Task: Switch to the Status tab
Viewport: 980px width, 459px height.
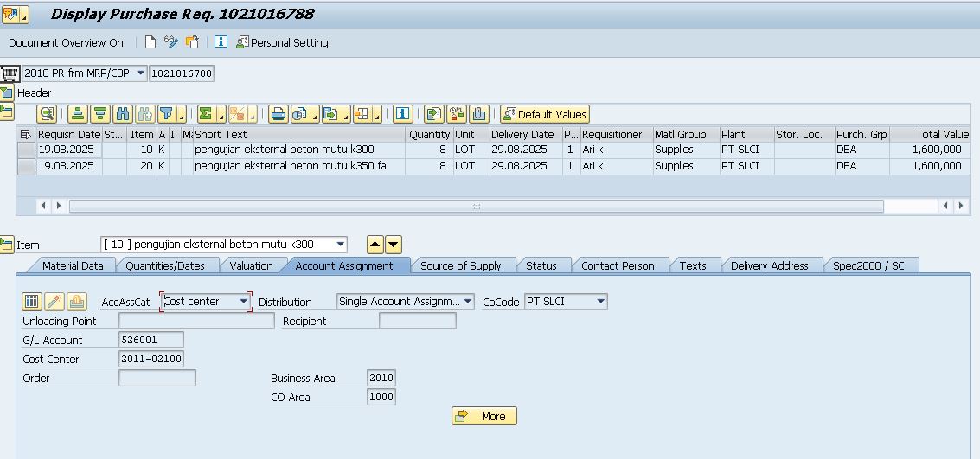Action: point(541,265)
